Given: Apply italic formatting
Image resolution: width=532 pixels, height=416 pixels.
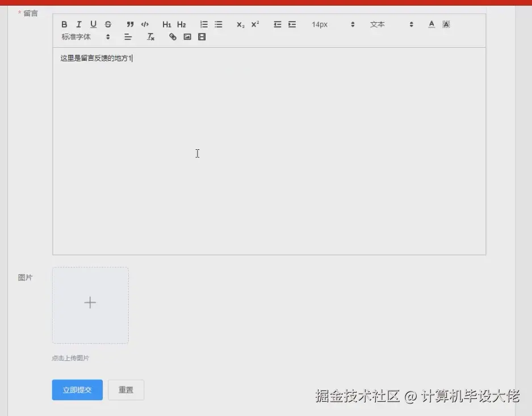Looking at the screenshot, I should [x=79, y=24].
